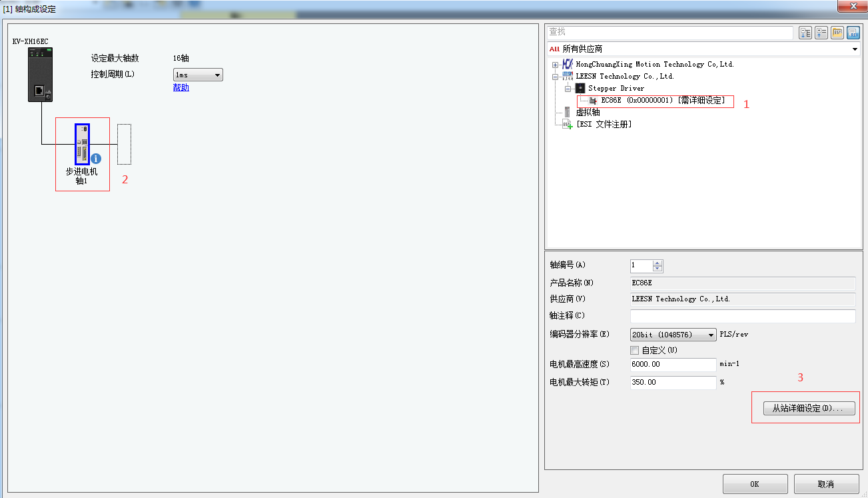Click the 步进电机 轴1 label

point(81,177)
